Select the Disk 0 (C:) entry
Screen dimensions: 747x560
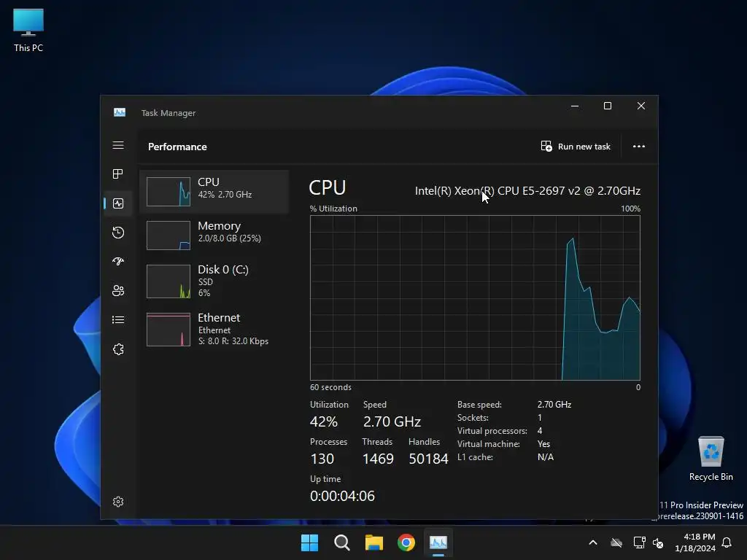[214, 281]
